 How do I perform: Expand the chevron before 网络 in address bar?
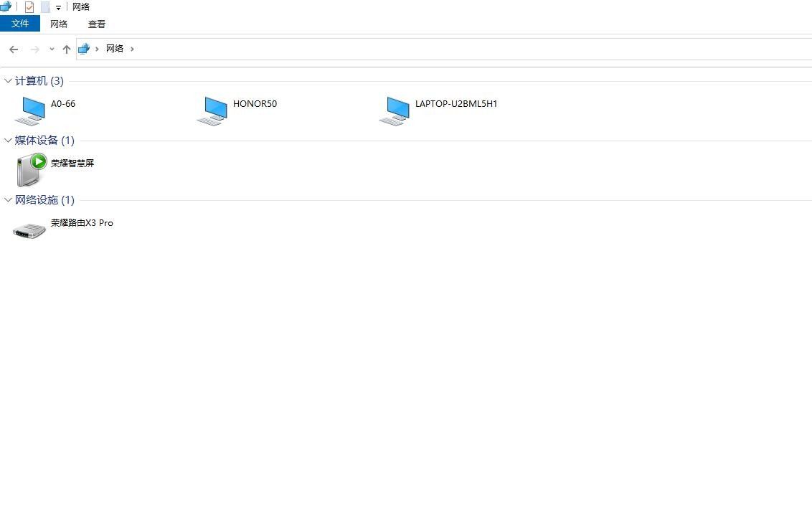(x=97, y=49)
